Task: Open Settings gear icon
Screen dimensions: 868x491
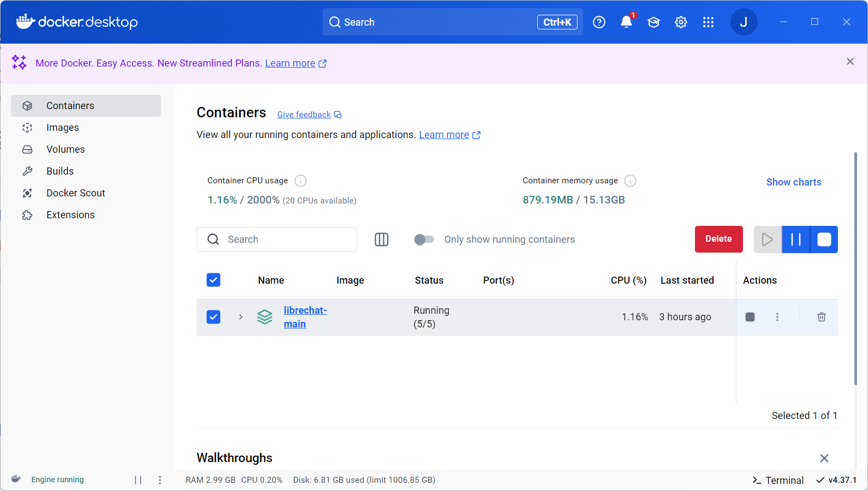Action: [681, 22]
